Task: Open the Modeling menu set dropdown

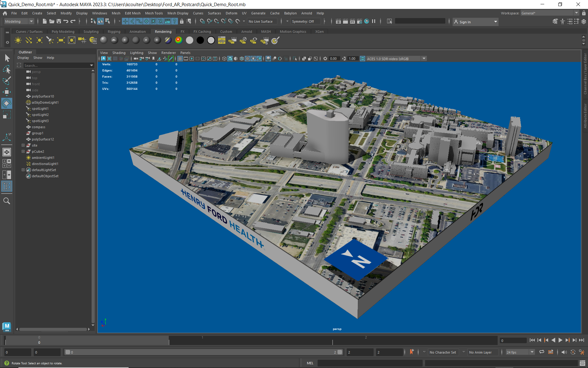Action: coord(19,21)
